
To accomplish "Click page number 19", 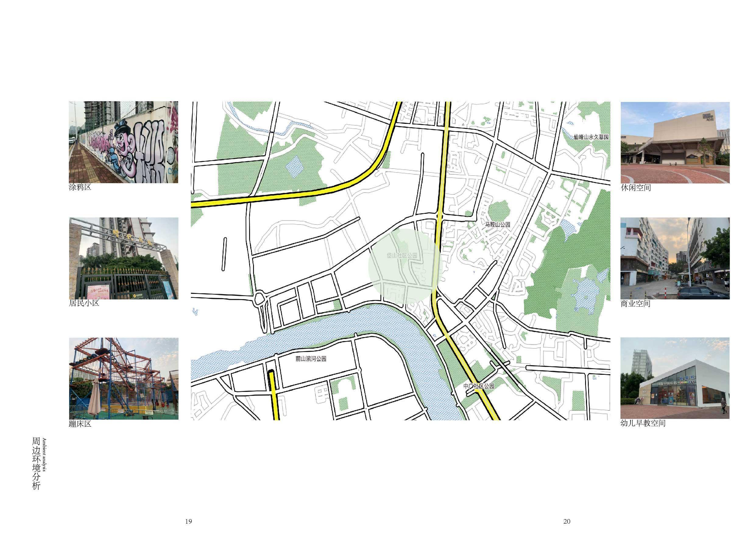I will click(x=188, y=521).
